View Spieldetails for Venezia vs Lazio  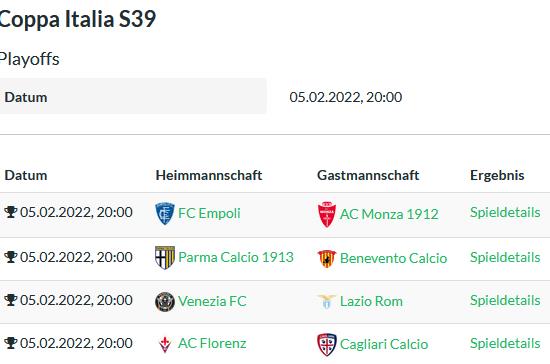(505, 300)
